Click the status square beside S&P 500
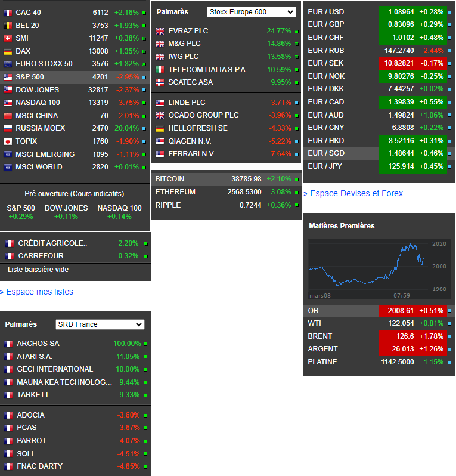Screen dimensions: 456x476 click(x=144, y=78)
